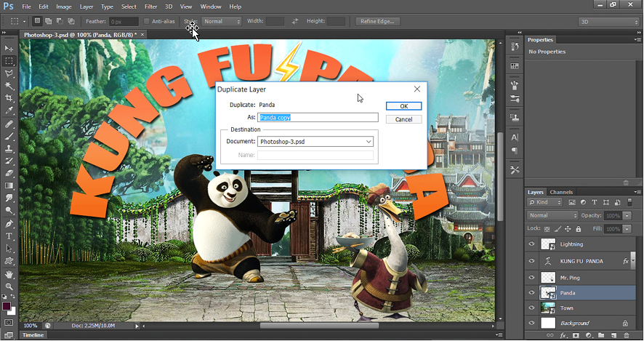This screenshot has width=644, height=341.
Task: Select the Crop tool
Action: point(9,97)
